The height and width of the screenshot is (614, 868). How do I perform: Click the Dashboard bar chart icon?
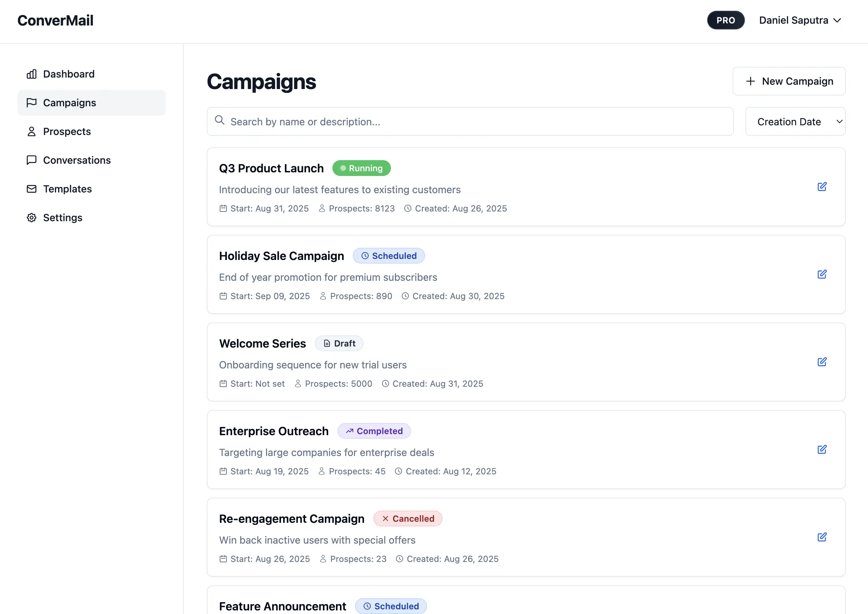(32, 74)
